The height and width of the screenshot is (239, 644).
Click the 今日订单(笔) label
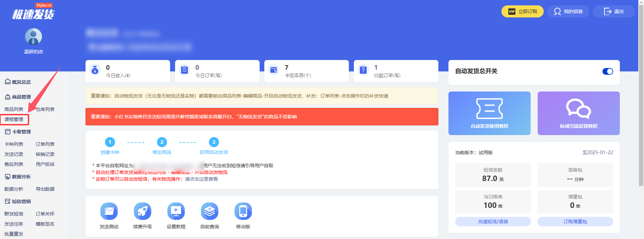click(x=208, y=75)
